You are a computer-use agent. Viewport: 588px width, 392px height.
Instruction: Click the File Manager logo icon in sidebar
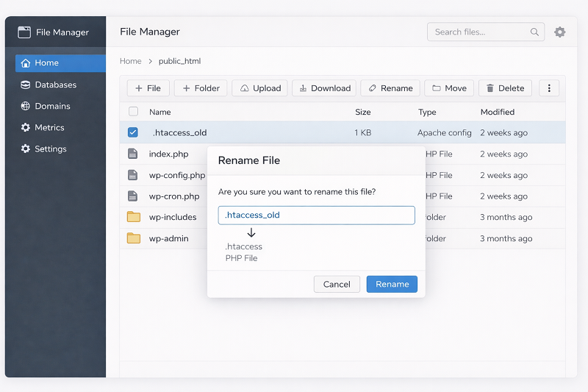tap(24, 32)
